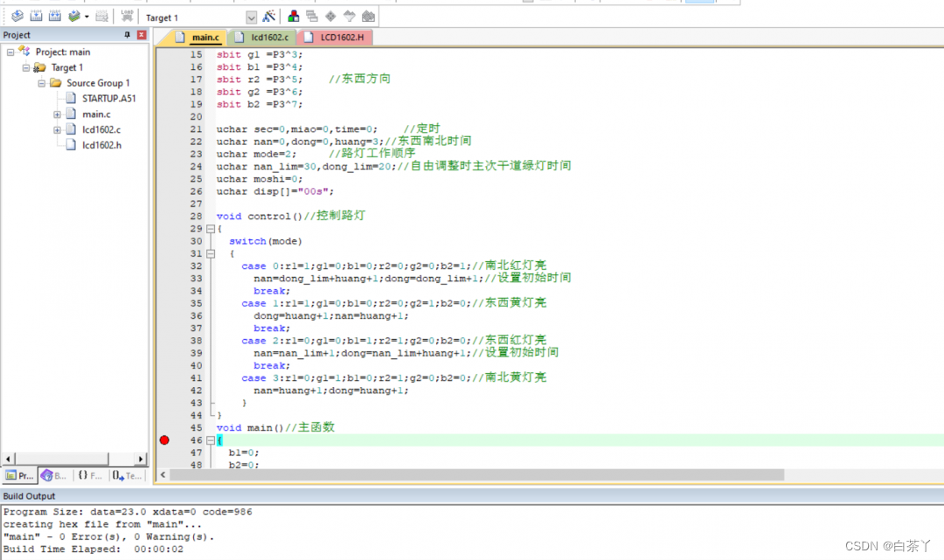Click the STARTUP.A51 file icon
Screen dimensions: 944x560
click(71, 98)
